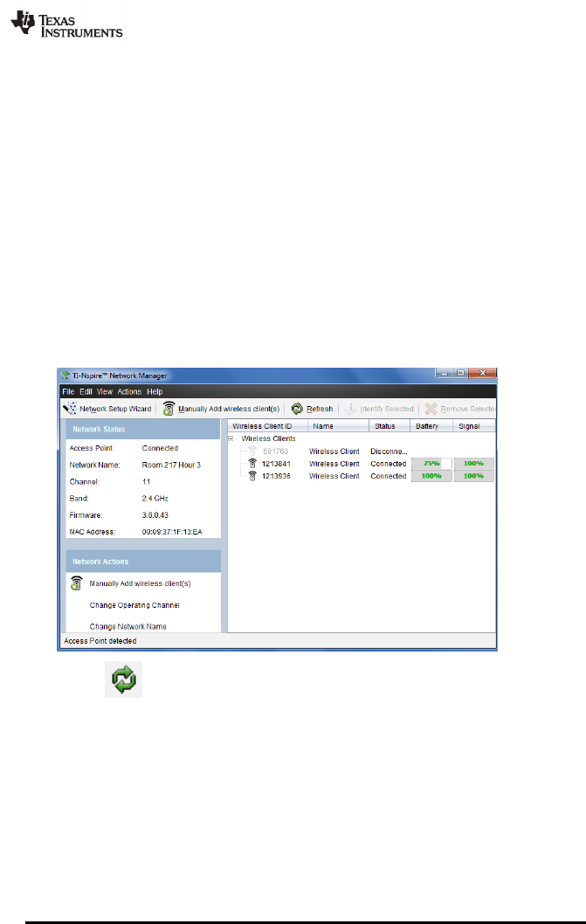Click the Status column header

click(x=390, y=426)
